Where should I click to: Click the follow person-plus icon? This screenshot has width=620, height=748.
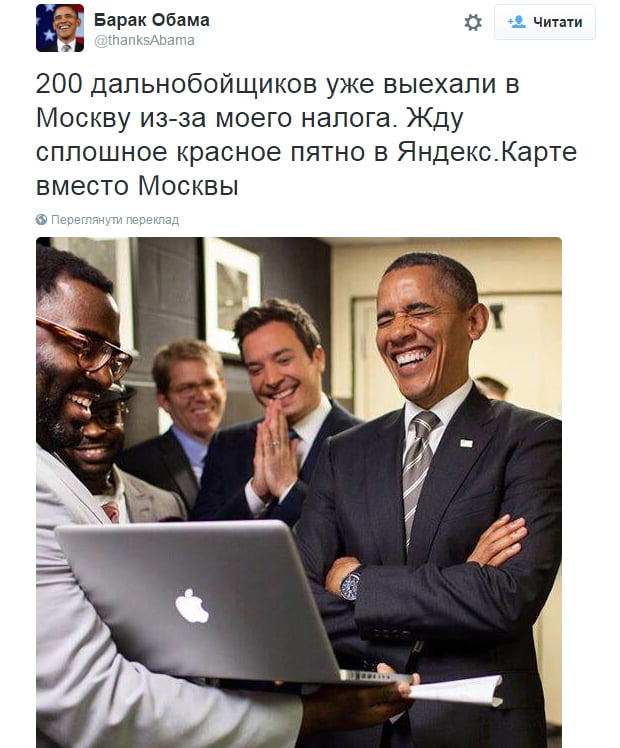[x=516, y=22]
